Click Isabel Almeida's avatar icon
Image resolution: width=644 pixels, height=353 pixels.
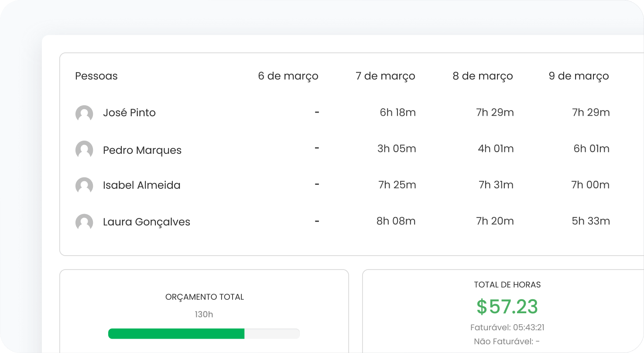tap(84, 186)
